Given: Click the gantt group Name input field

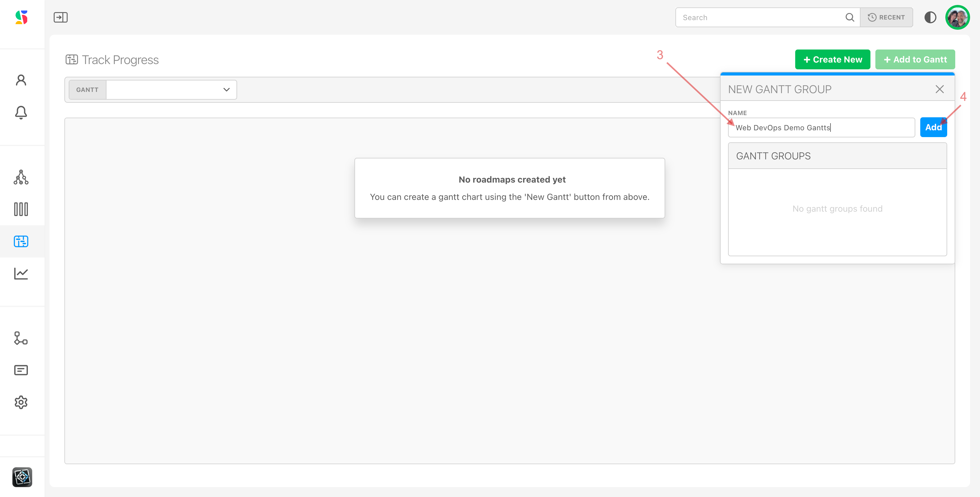Looking at the screenshot, I should coord(822,128).
